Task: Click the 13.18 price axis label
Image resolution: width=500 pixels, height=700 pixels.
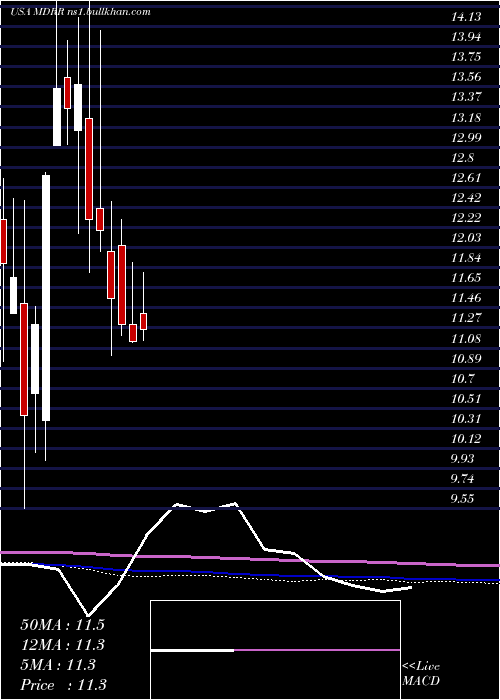Action: pos(466,118)
